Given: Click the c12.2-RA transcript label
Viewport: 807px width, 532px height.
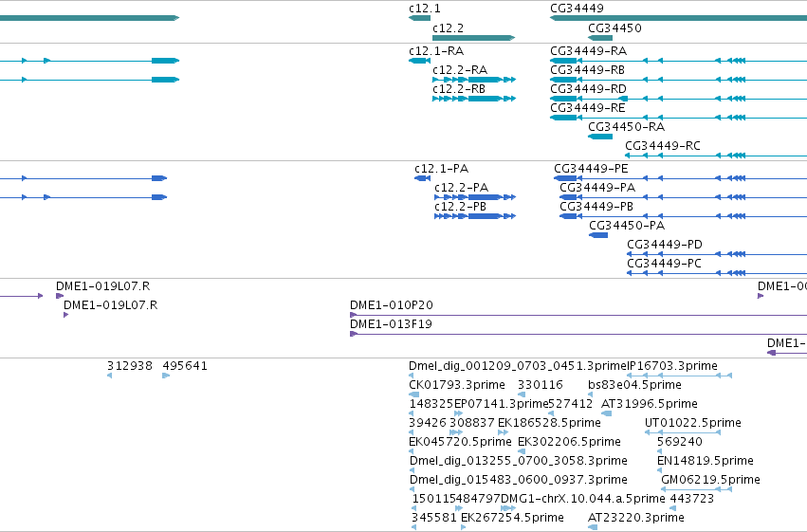Looking at the screenshot, I should (x=460, y=70).
